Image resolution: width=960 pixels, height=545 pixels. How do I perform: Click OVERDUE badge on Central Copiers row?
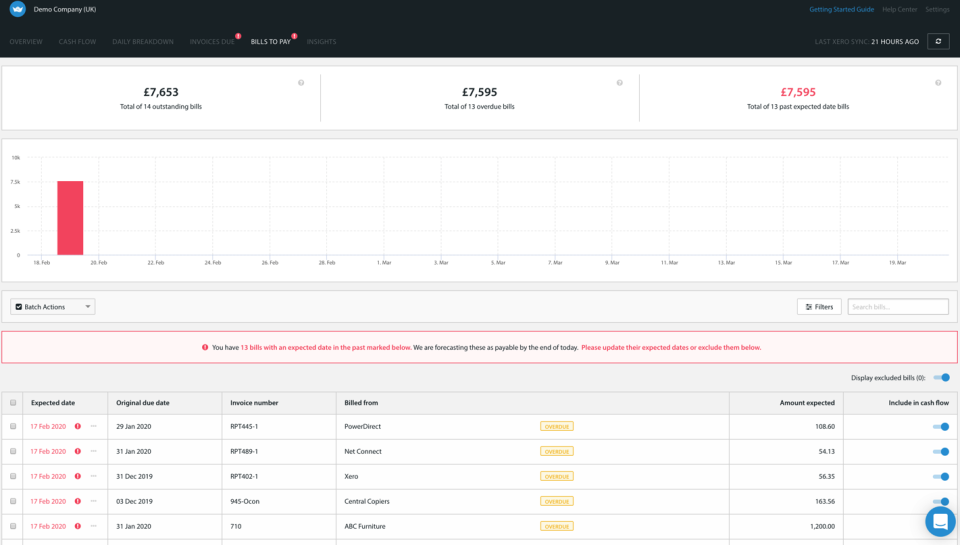click(x=557, y=501)
